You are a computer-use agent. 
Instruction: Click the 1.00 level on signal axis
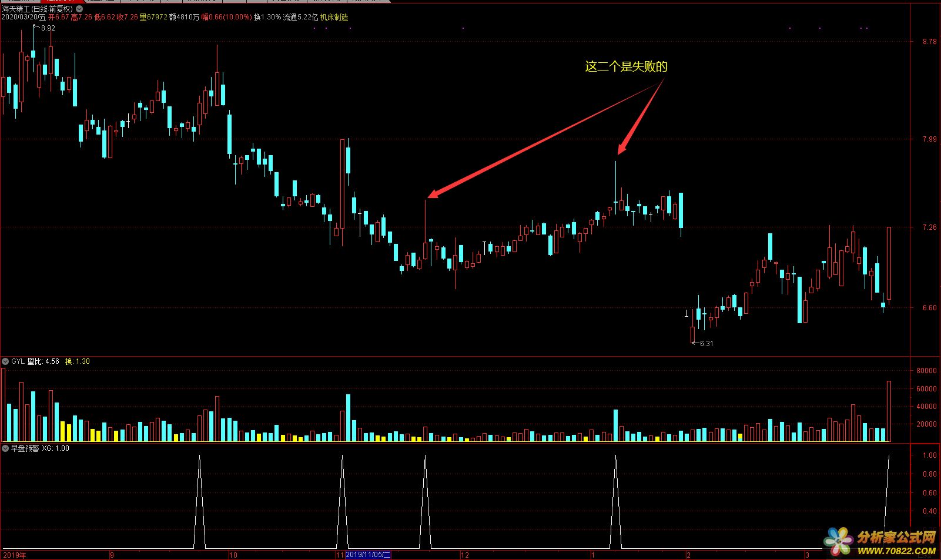(929, 455)
